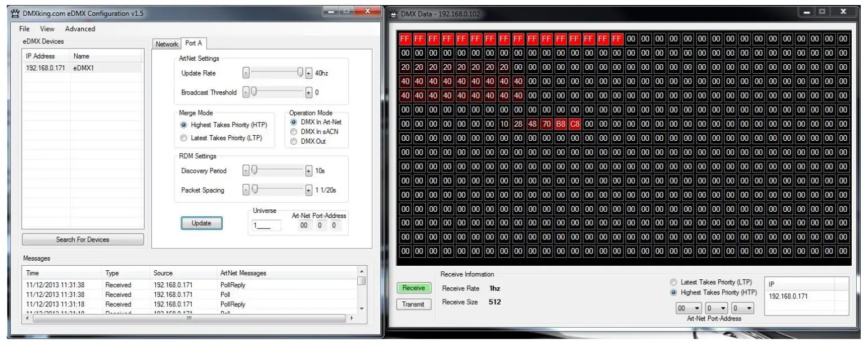This screenshot has width=868, height=348.
Task: Increase Update Rate with the plus button
Action: click(308, 73)
